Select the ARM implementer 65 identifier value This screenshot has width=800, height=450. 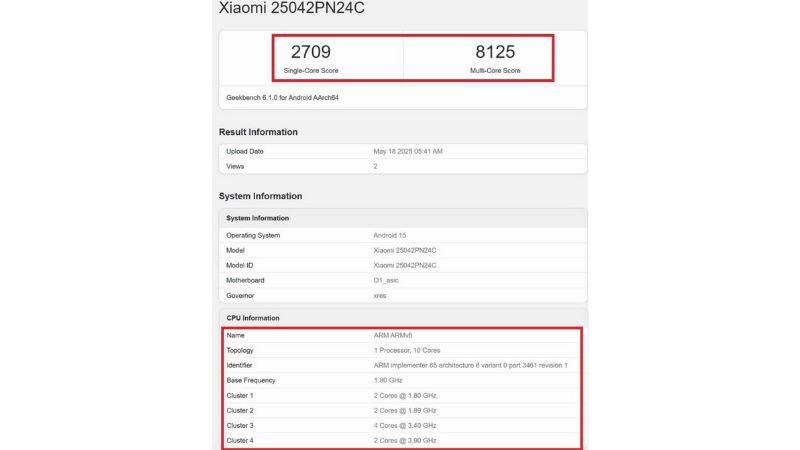(x=470, y=365)
